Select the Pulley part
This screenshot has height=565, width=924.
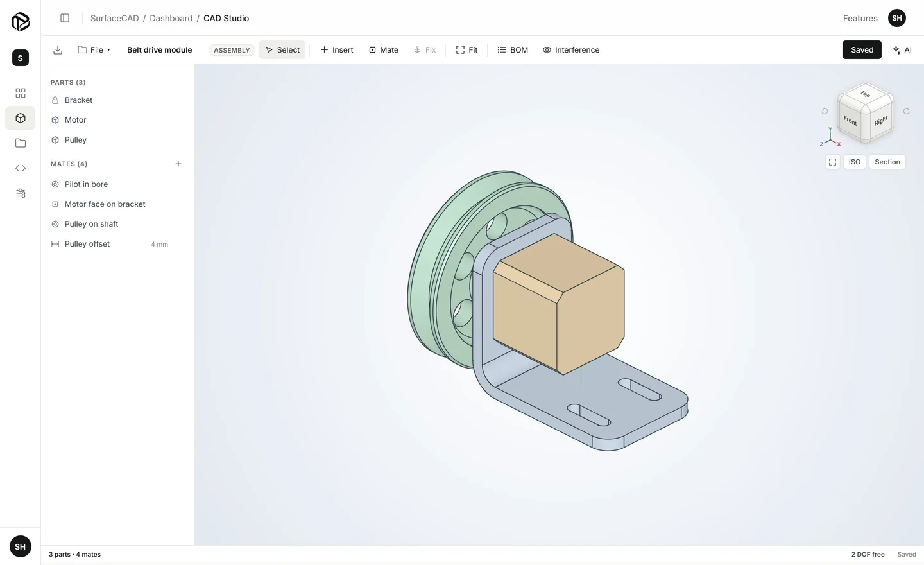(x=117, y=140)
